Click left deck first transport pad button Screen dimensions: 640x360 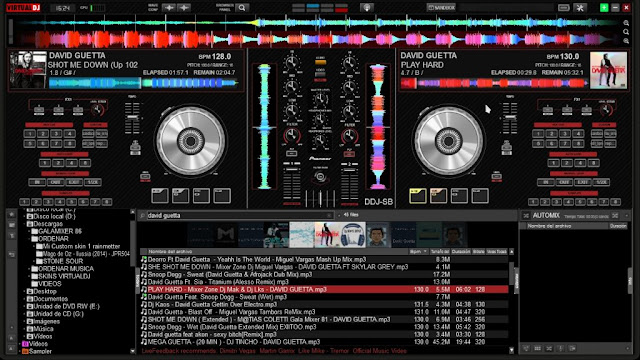(160, 196)
